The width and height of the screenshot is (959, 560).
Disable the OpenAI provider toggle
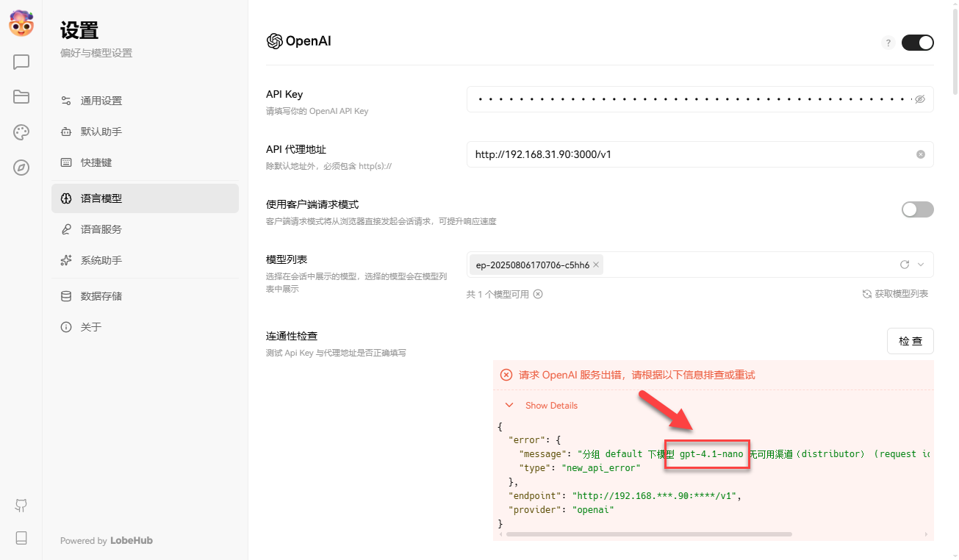point(917,43)
